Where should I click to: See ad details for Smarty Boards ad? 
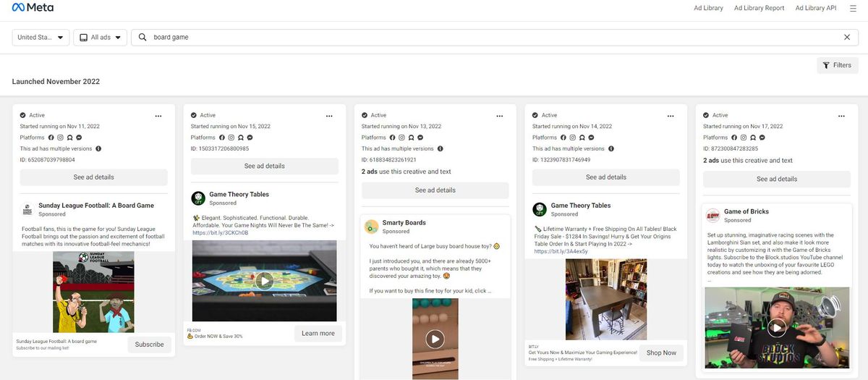(x=435, y=190)
